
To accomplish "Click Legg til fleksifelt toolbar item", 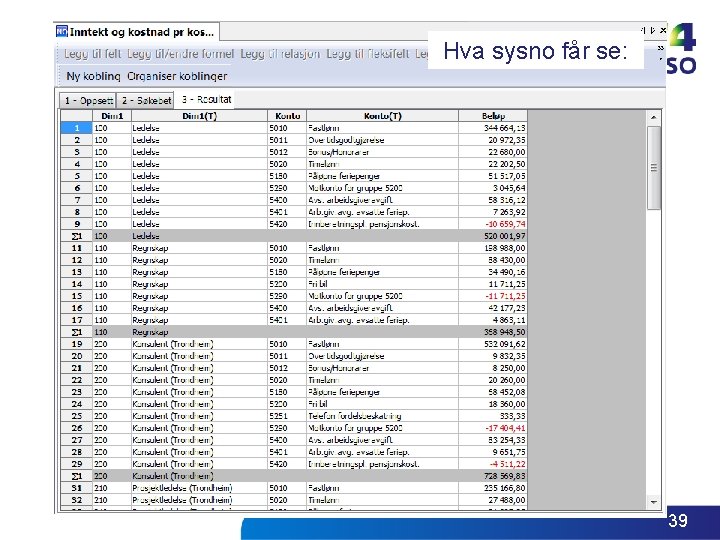I will [x=367, y=54].
